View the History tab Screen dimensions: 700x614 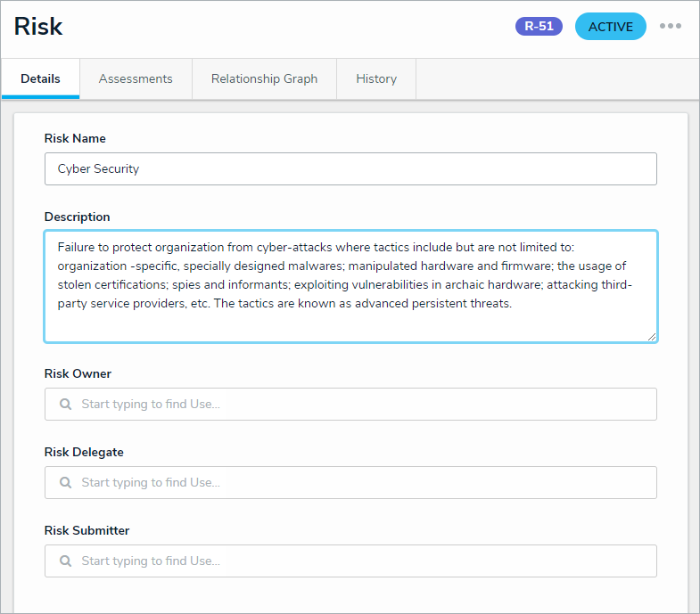[x=376, y=78]
